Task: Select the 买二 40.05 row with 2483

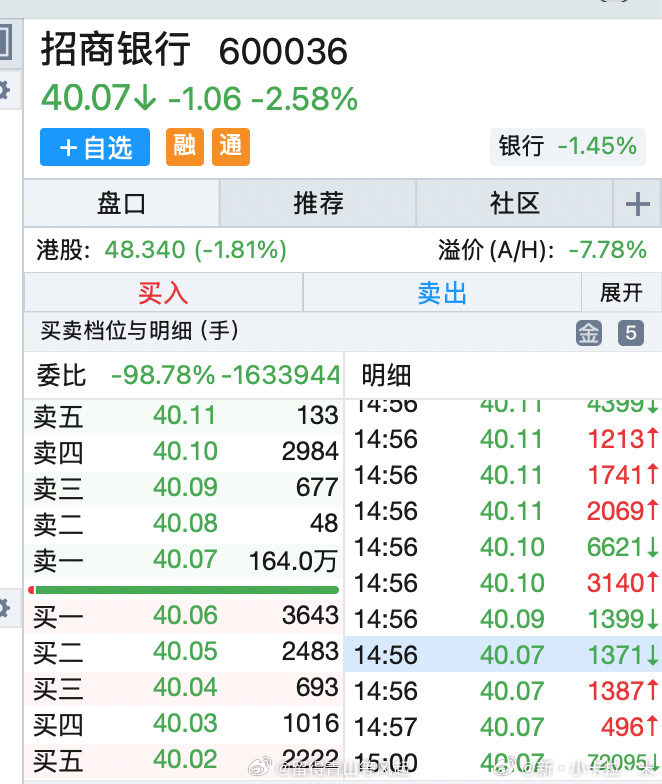Action: (184, 652)
